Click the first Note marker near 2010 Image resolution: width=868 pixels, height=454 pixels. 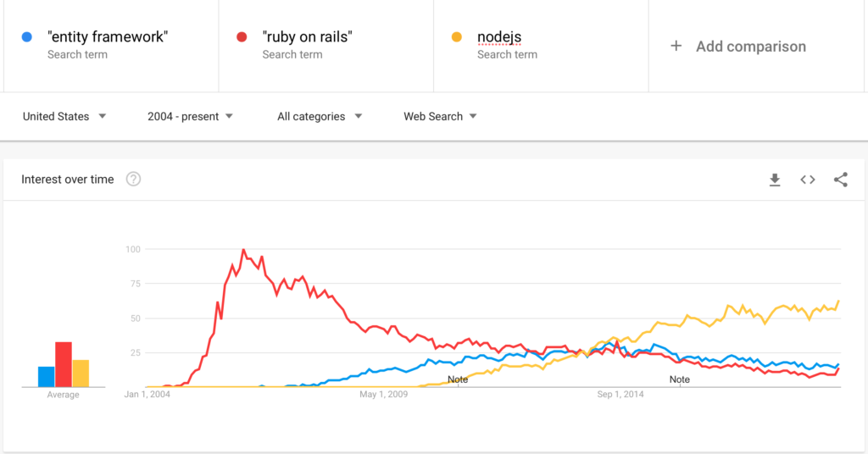tap(458, 379)
